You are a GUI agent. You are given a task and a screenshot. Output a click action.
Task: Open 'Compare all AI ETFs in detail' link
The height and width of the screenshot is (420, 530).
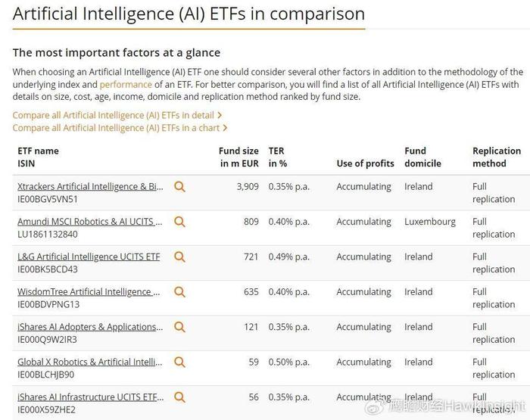(117, 115)
